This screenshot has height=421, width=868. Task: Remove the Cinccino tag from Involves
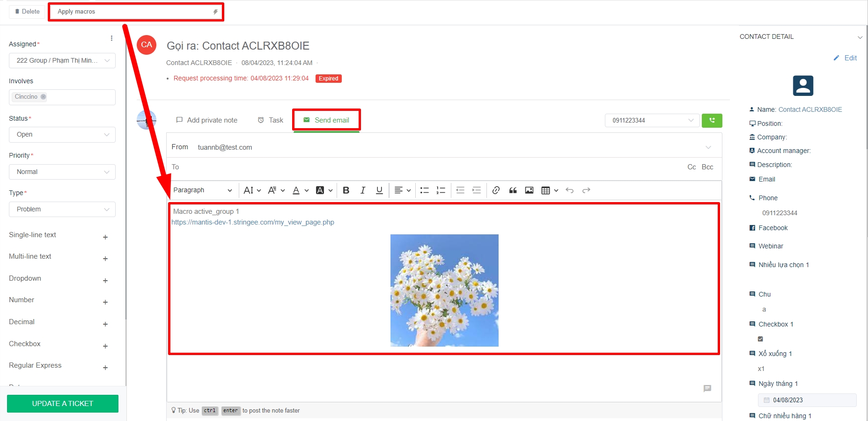[43, 97]
